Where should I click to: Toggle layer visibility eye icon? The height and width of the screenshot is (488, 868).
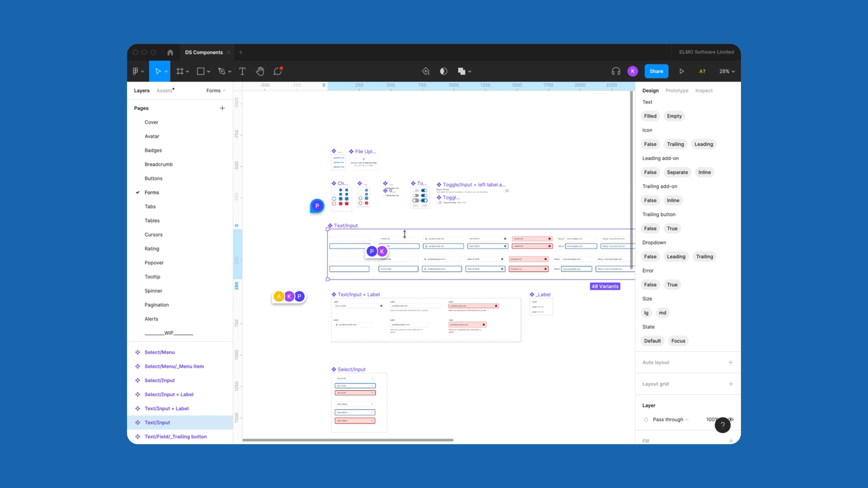[731, 419]
